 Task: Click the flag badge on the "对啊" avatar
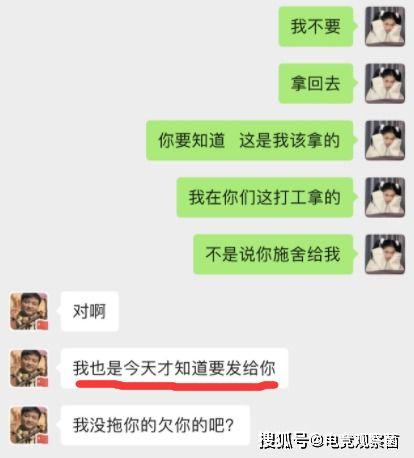coord(42,325)
